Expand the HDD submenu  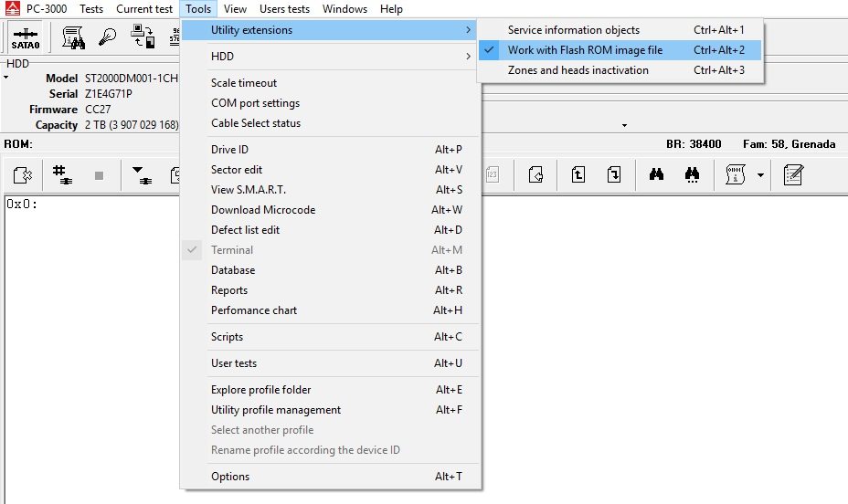click(x=331, y=57)
